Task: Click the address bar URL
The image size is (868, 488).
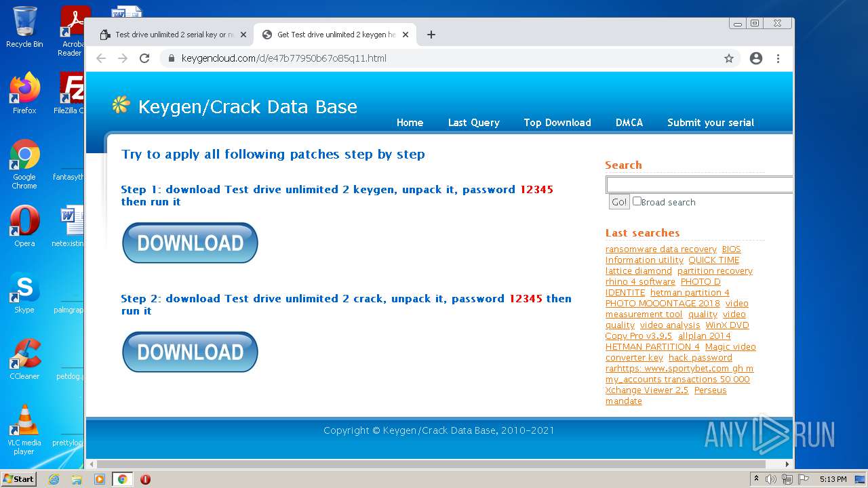Action: [x=283, y=58]
